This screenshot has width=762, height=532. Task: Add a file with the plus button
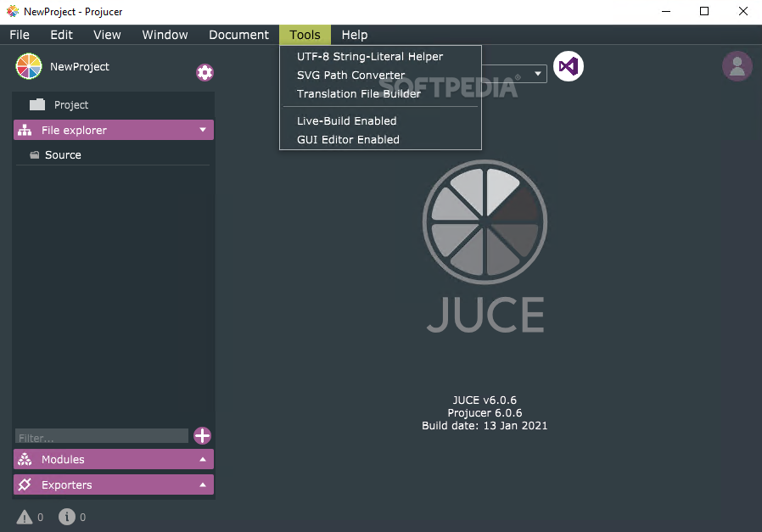coord(202,436)
